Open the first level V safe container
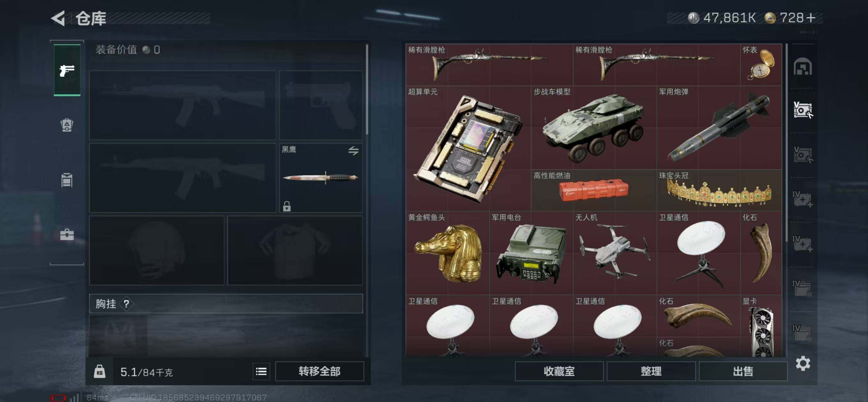 coord(803,110)
